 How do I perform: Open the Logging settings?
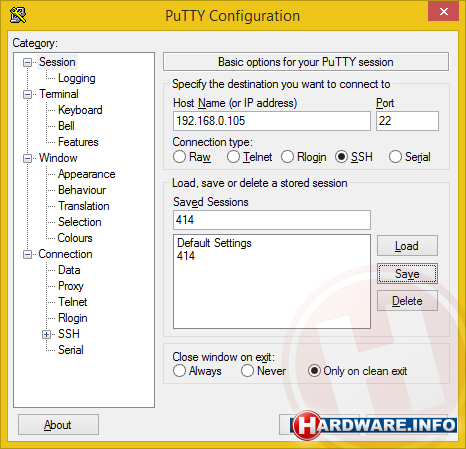click(77, 78)
